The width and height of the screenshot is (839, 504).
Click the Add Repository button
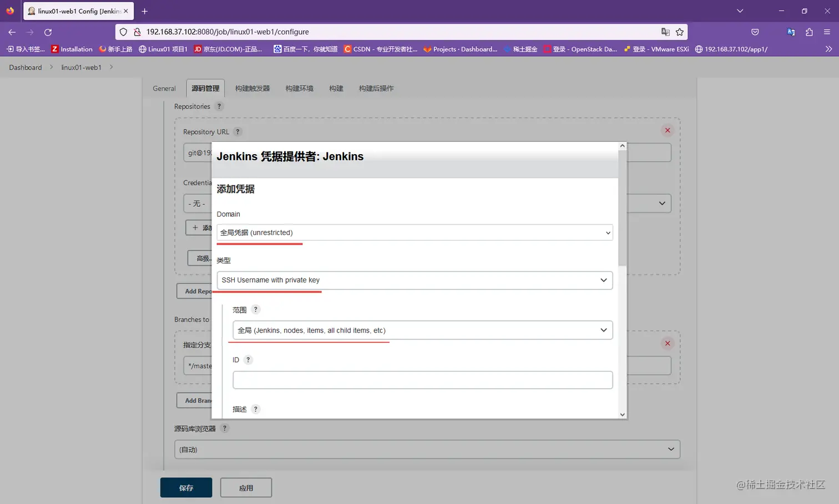pos(195,291)
